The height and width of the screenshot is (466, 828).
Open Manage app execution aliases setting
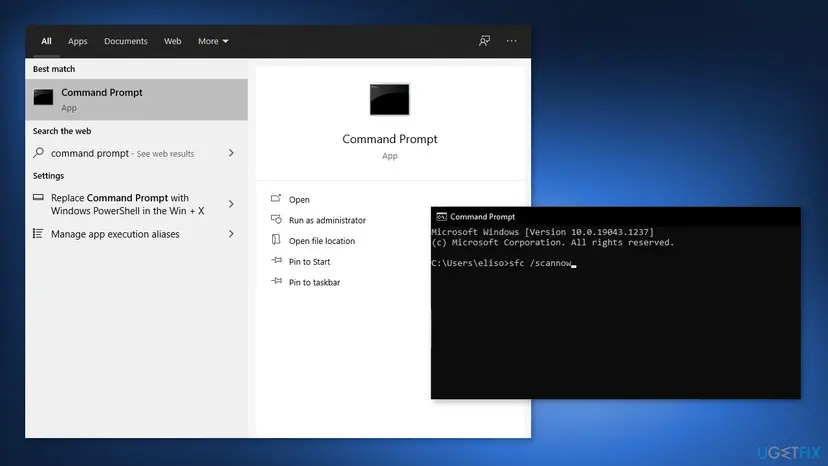pyautogui.click(x=115, y=234)
